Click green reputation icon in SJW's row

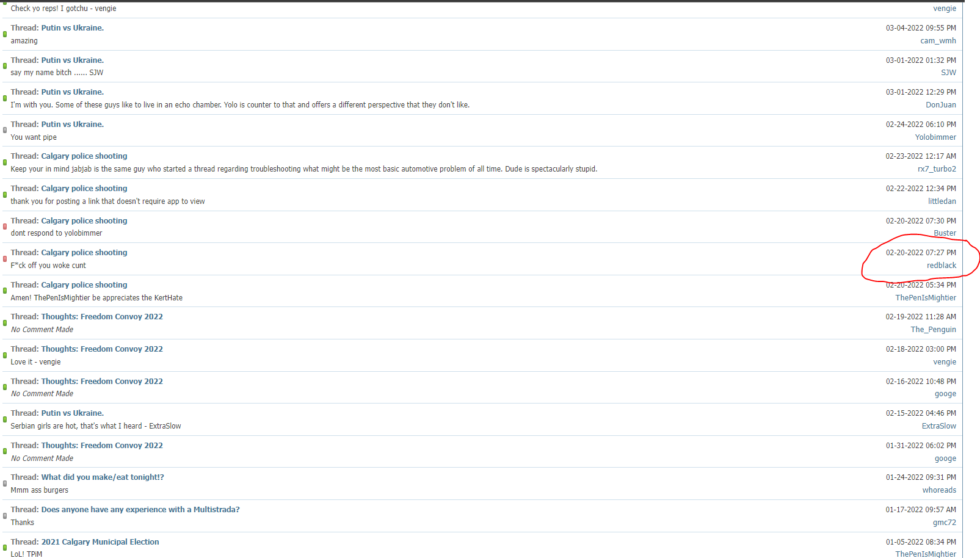point(5,66)
